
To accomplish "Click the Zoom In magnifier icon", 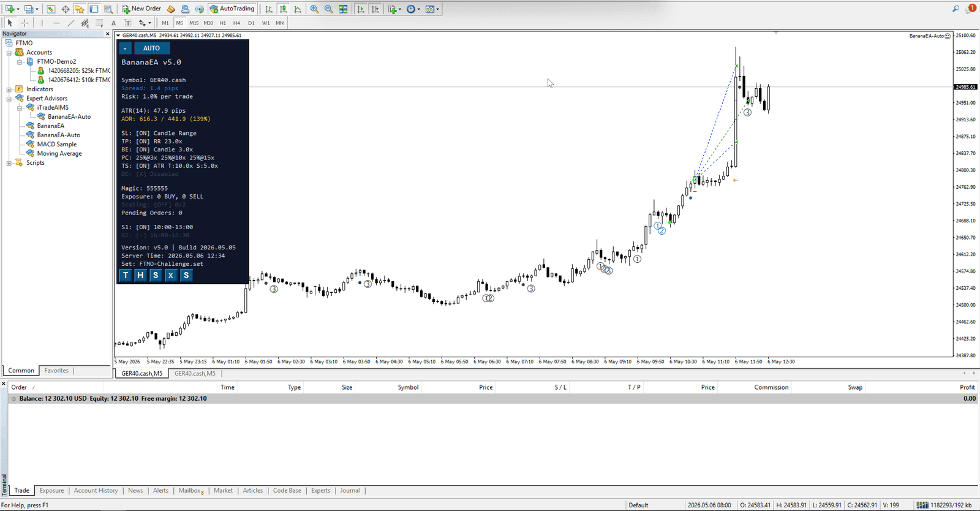I will point(314,9).
